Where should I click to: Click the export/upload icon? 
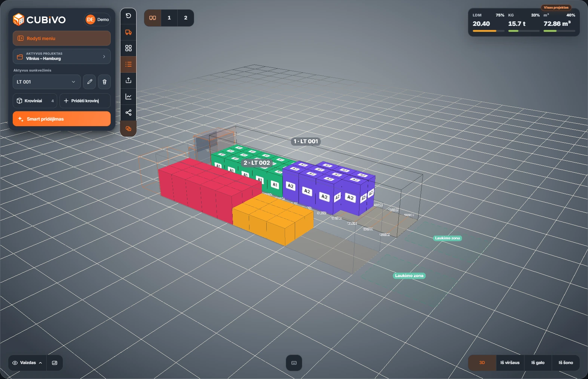(x=128, y=81)
